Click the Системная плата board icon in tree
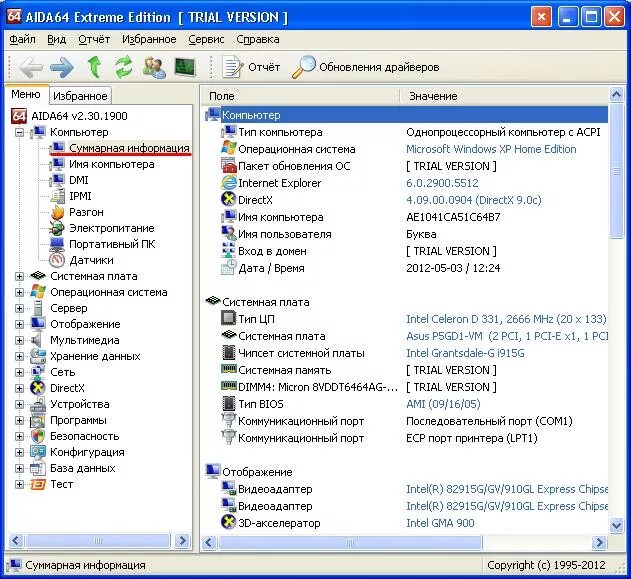The image size is (631, 579). click(x=38, y=276)
